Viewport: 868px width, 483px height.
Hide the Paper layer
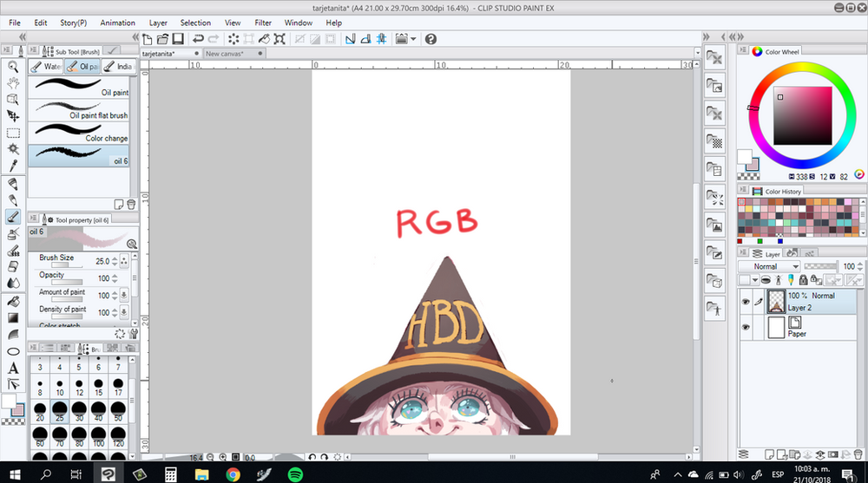pos(746,327)
